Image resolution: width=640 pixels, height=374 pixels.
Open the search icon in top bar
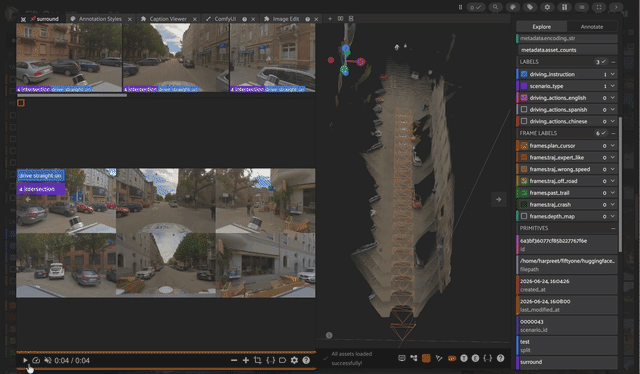point(495,7)
